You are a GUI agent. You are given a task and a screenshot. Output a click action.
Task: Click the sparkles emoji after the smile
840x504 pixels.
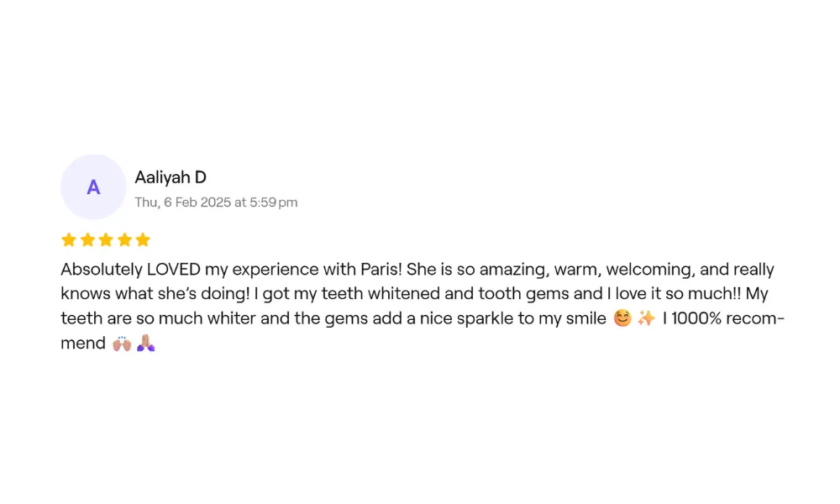(x=647, y=318)
